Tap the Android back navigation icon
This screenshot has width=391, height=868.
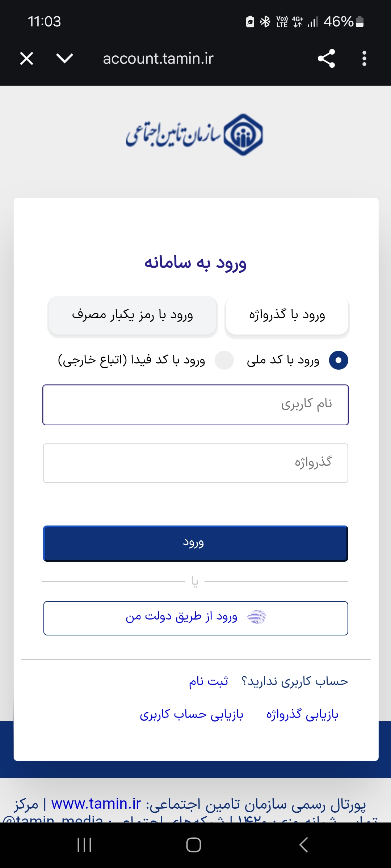pos(304,845)
